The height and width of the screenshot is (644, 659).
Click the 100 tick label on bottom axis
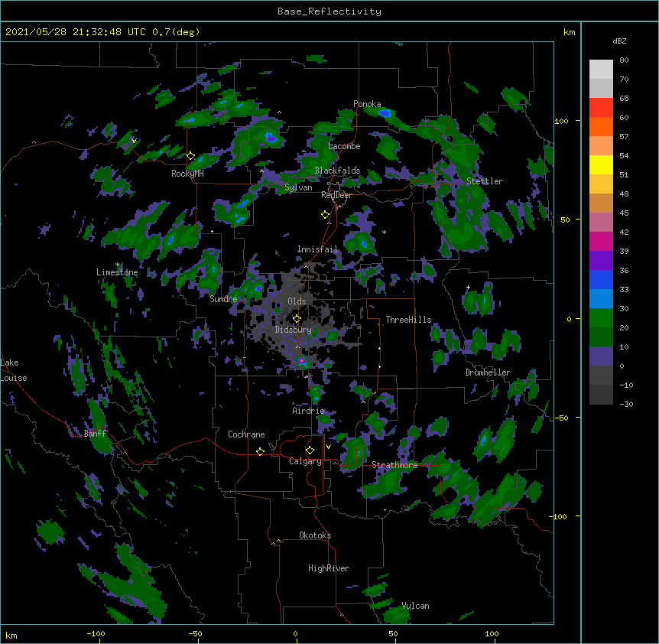[492, 633]
